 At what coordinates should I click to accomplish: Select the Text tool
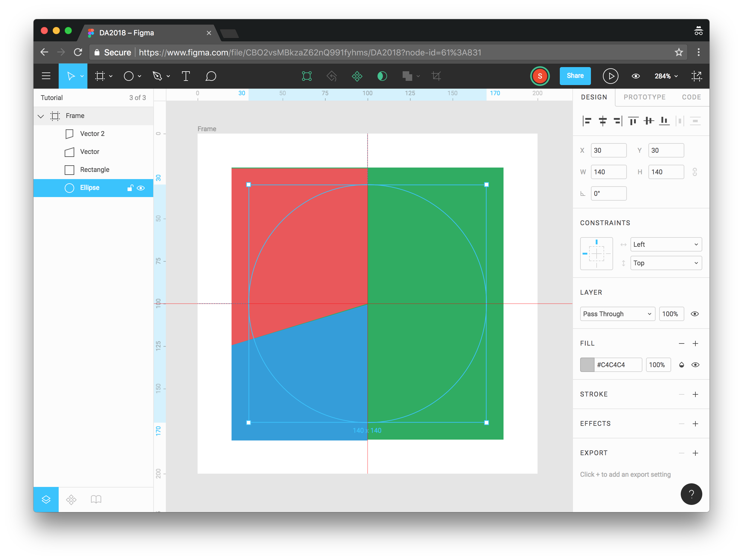coord(186,76)
